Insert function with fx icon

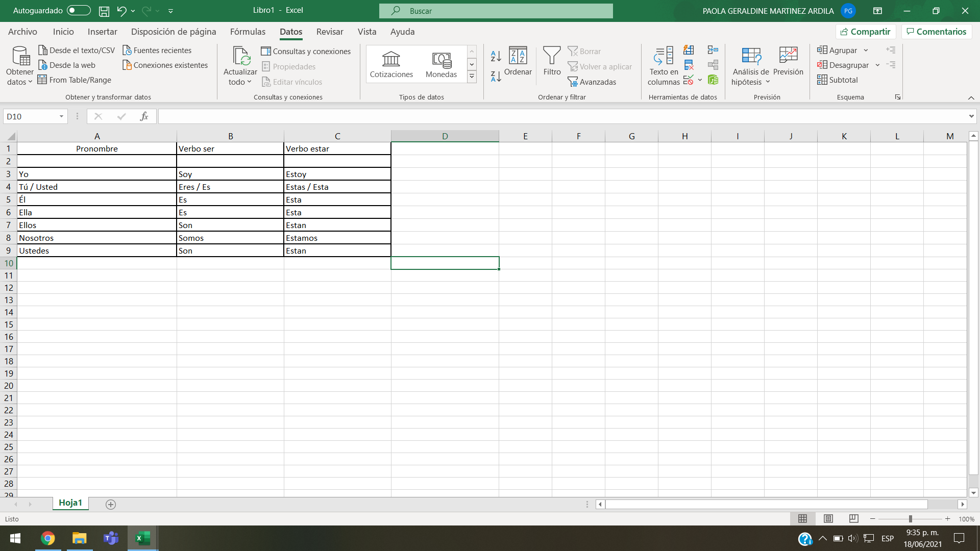point(144,116)
